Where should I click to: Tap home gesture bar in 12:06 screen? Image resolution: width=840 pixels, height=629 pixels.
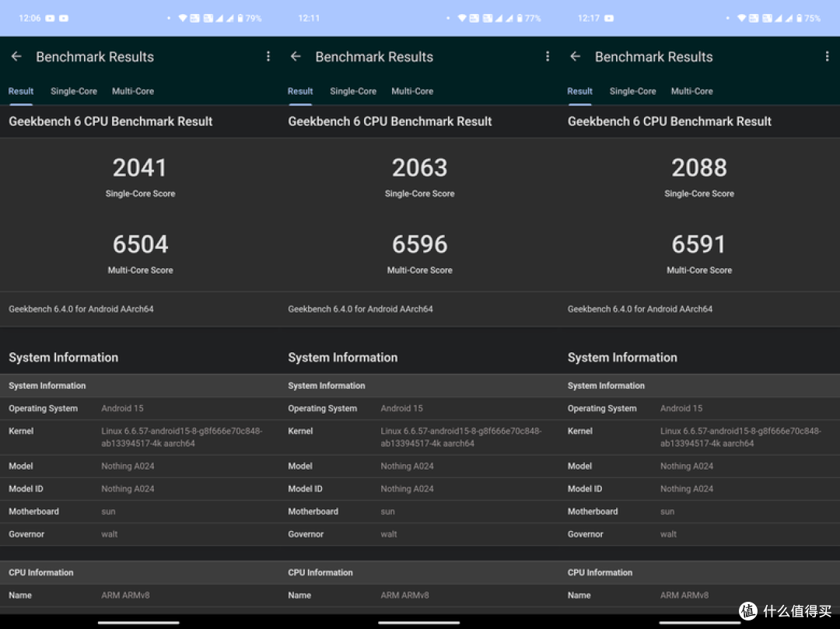(138, 623)
